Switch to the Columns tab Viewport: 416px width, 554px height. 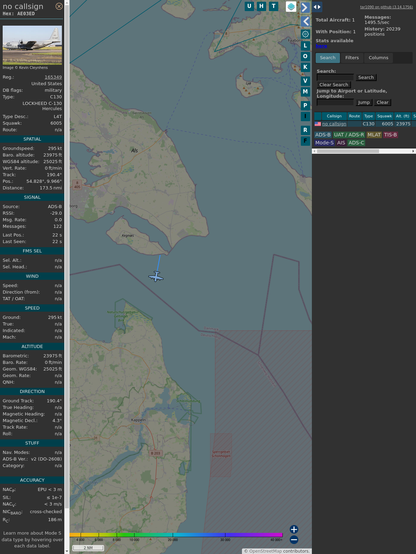pos(379,58)
